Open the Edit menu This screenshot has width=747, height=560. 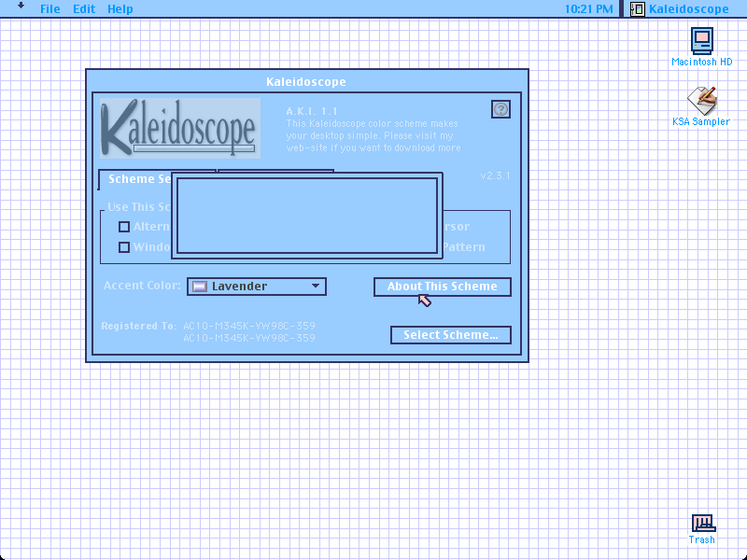pos(84,9)
